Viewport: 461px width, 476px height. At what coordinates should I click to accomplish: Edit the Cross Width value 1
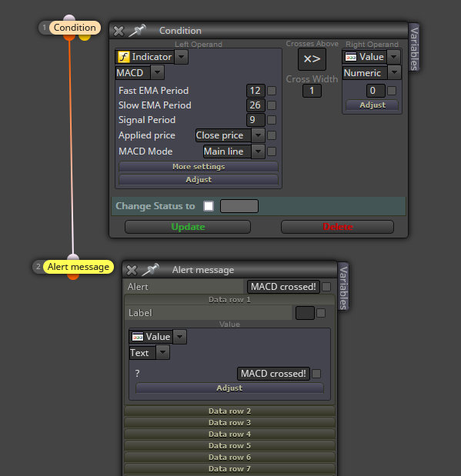[x=312, y=91]
